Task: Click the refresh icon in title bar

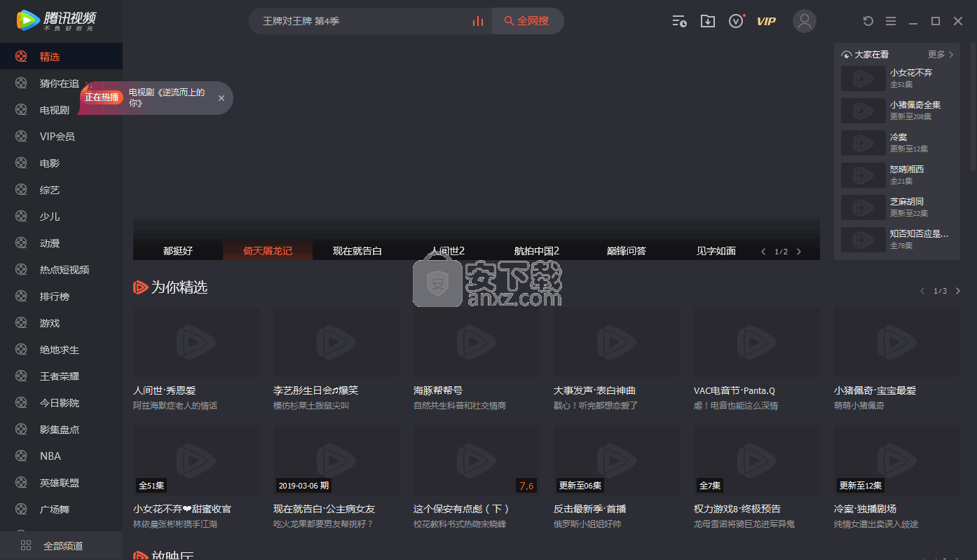Action: [x=868, y=21]
